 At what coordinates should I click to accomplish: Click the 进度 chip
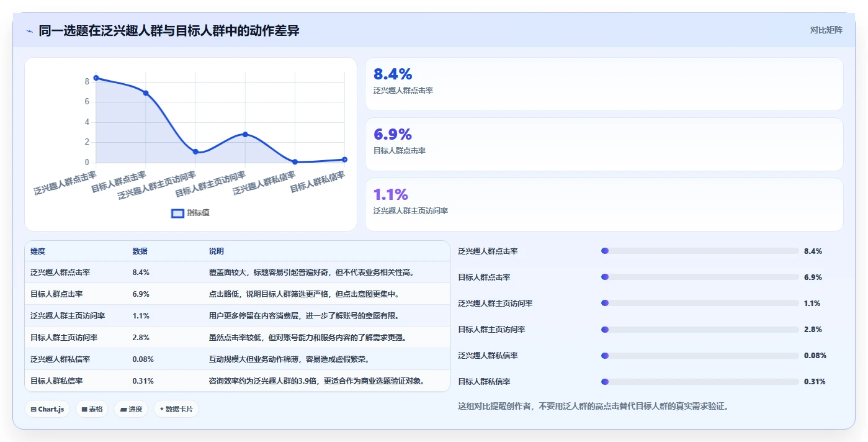pos(131,409)
